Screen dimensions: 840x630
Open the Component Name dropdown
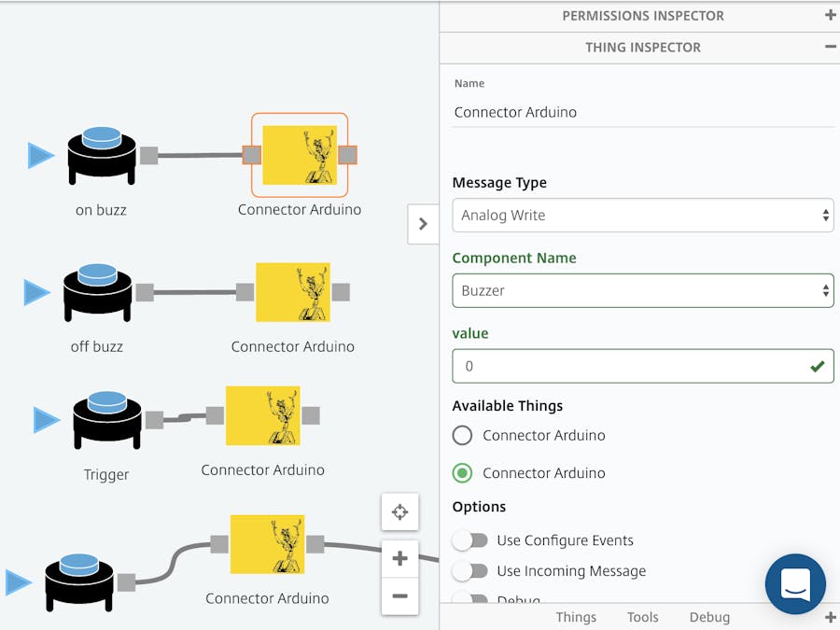(x=642, y=290)
